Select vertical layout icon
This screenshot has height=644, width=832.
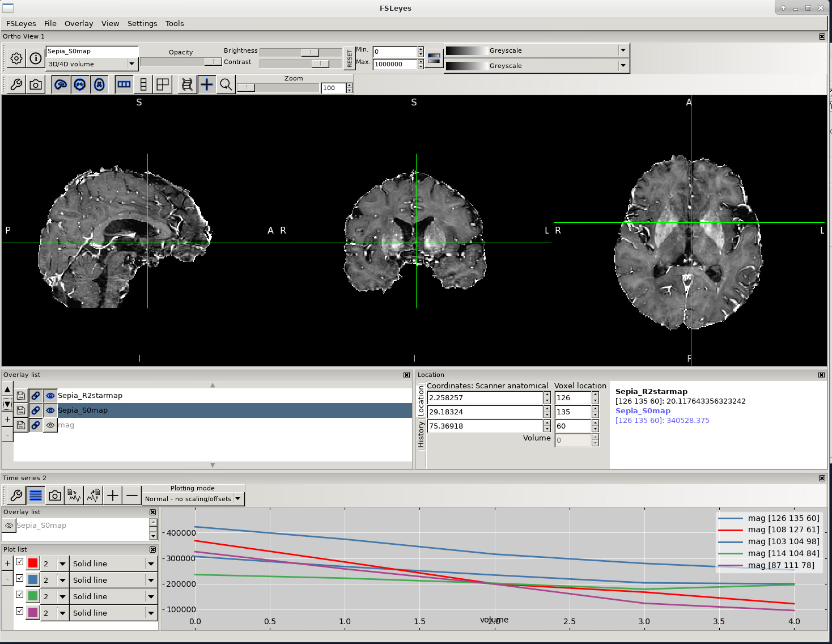click(x=143, y=84)
